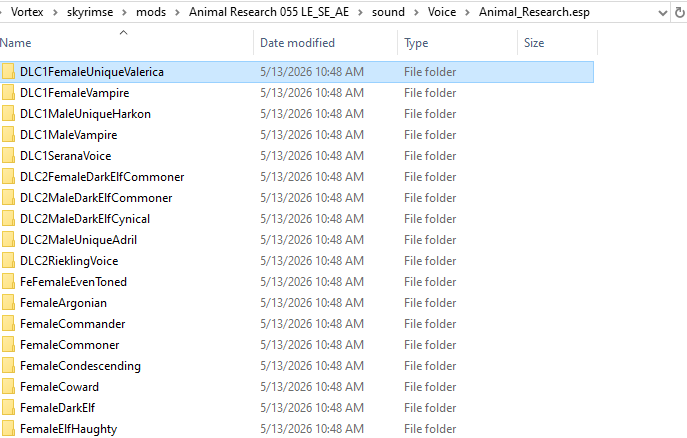Click the FemaleCoward folder icon

8,387
